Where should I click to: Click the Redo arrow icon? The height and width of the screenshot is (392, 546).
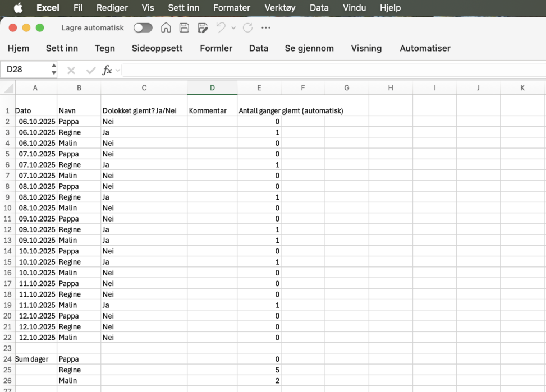(x=247, y=28)
